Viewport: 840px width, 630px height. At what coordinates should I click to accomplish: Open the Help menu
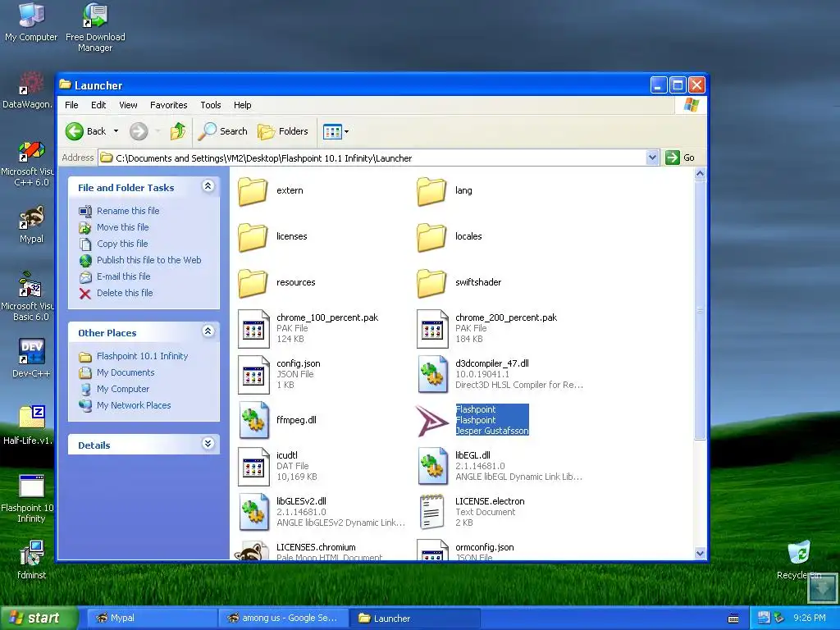pos(242,105)
